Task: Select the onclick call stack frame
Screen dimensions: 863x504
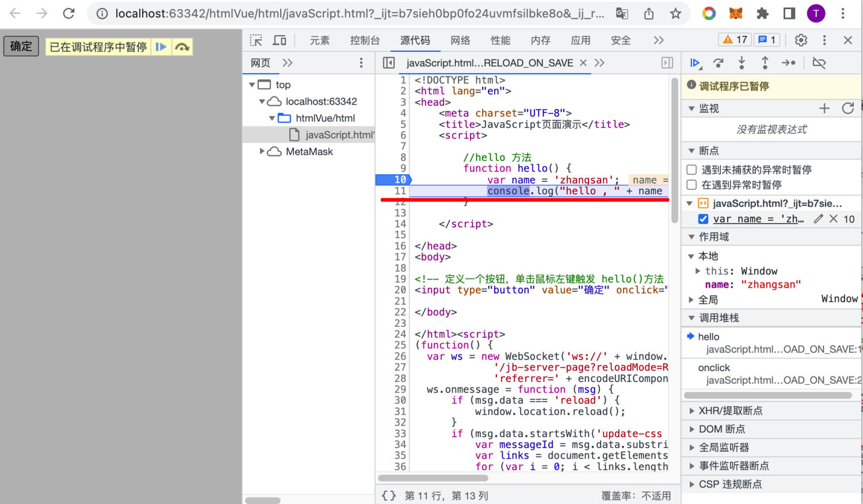Action: click(772, 373)
